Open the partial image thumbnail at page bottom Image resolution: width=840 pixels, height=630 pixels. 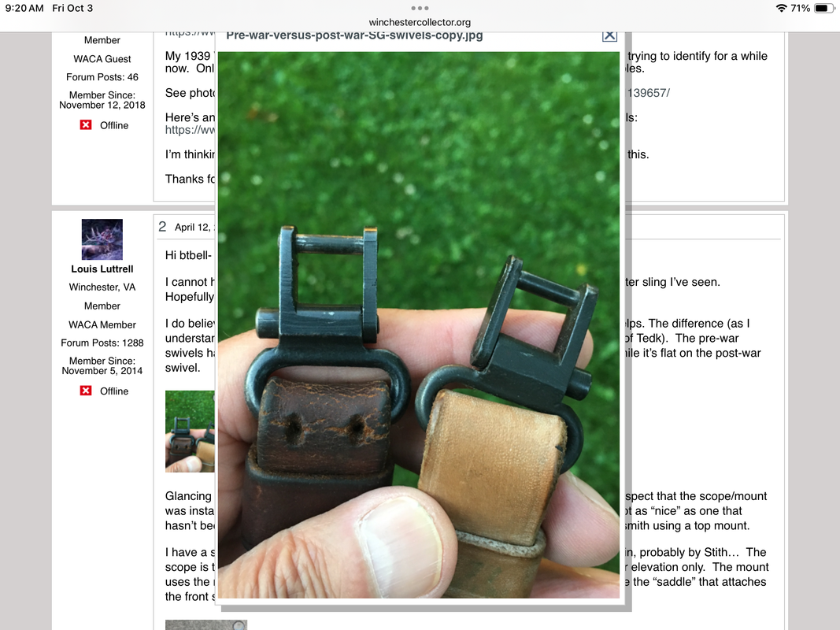pos(205,624)
